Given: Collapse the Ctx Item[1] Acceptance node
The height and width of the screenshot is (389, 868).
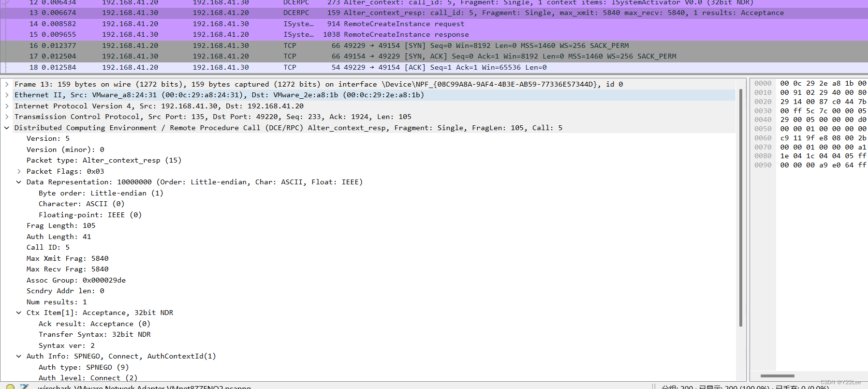Looking at the screenshot, I should coord(19,313).
